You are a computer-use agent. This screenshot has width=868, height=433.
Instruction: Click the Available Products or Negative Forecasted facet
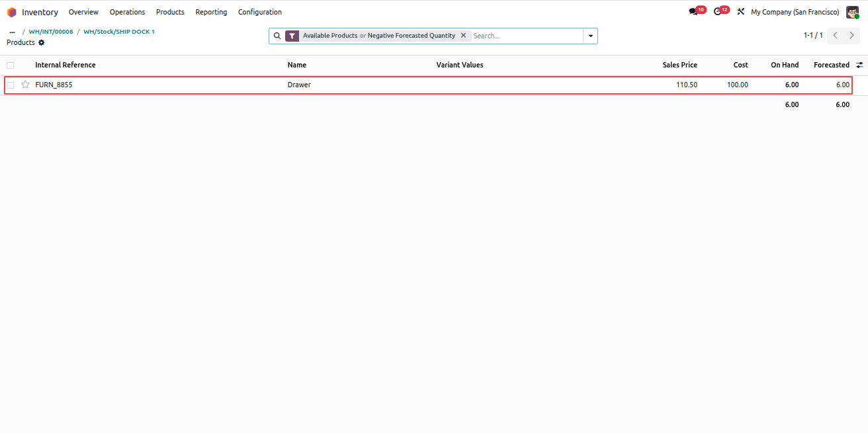(x=378, y=36)
